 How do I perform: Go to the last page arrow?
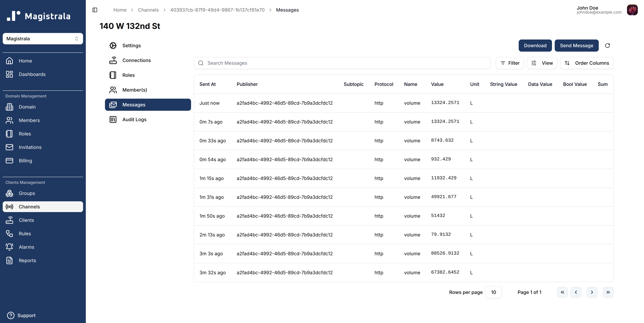(608, 292)
